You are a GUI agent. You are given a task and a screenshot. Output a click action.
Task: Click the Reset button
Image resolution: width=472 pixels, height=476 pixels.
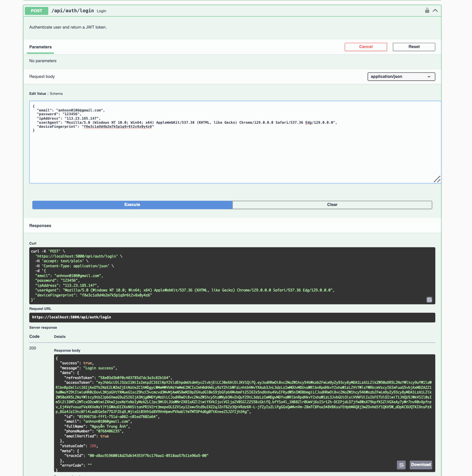414,47
